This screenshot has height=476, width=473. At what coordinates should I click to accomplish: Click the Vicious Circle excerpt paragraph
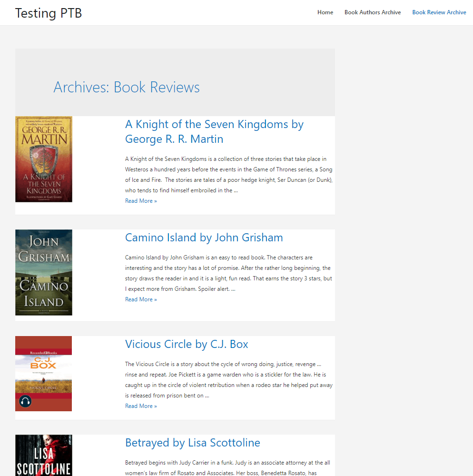(229, 380)
